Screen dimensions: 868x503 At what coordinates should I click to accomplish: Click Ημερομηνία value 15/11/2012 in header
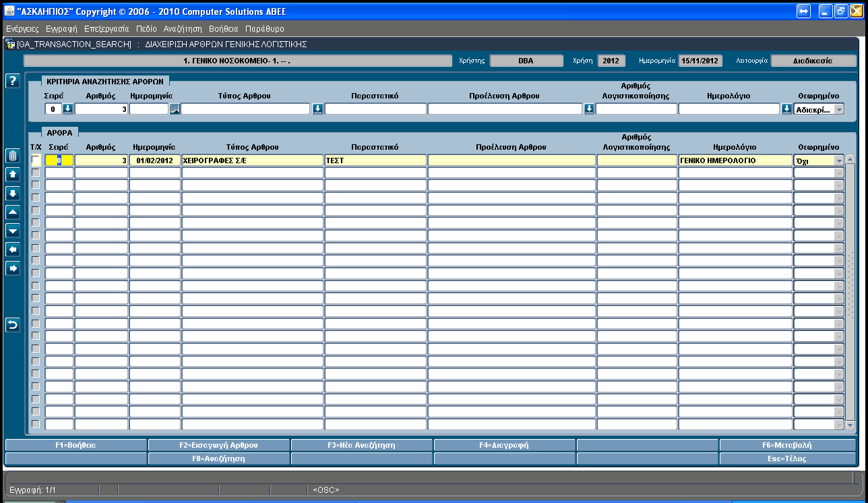point(700,61)
